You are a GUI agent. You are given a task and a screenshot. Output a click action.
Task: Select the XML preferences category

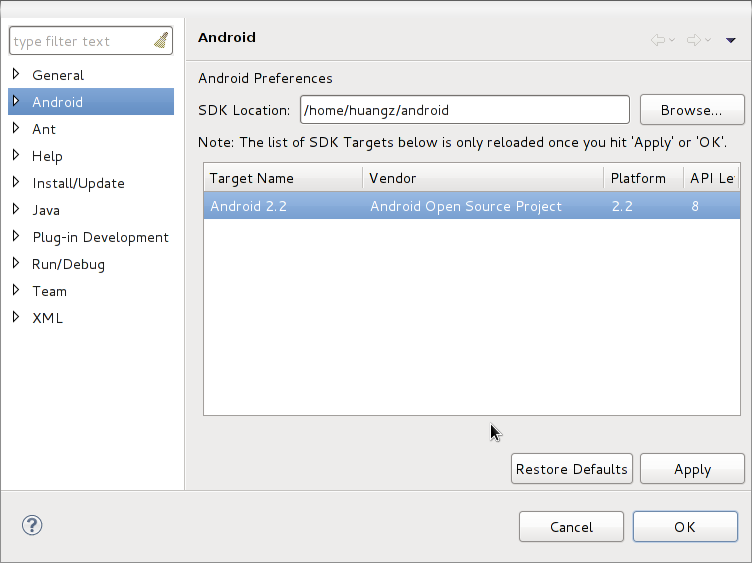point(47,318)
